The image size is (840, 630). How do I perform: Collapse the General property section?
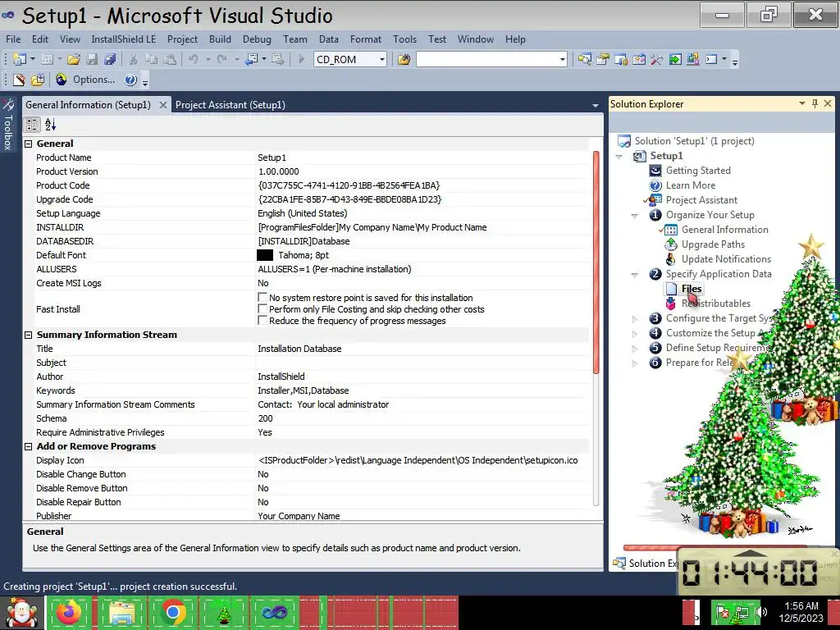click(29, 144)
